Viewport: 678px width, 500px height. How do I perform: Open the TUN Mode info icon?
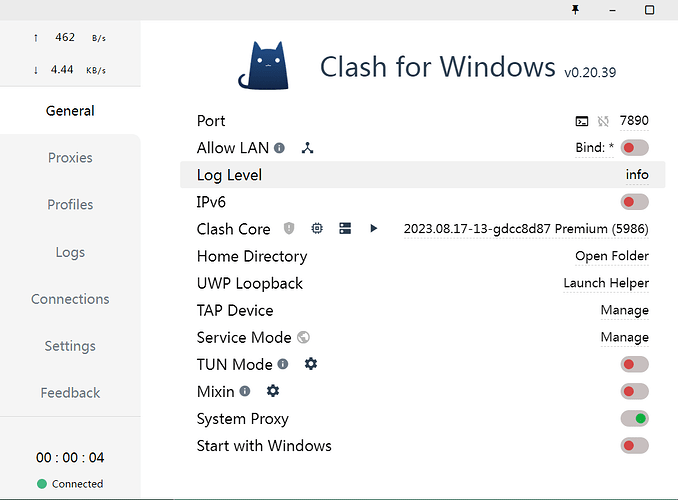(x=283, y=364)
